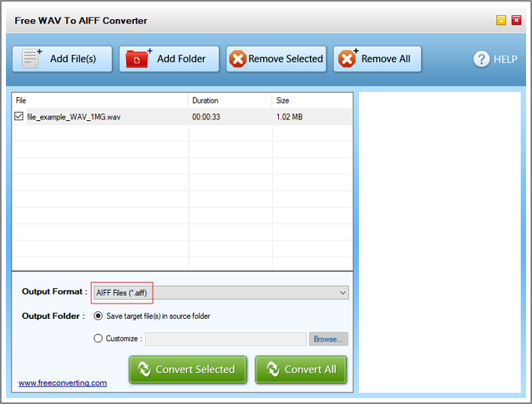Open Help via the question mark icon
532x404 pixels.
coord(481,59)
